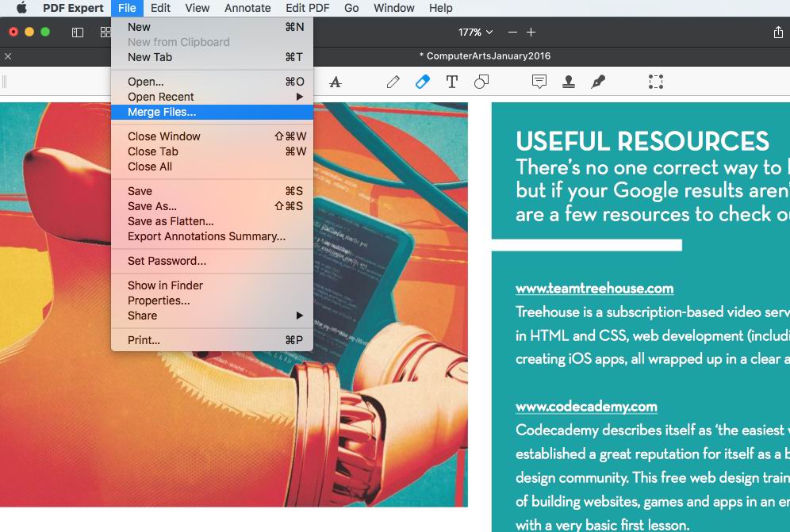The width and height of the screenshot is (790, 532).
Task: Open the 177% zoom level dropdown
Action: pos(474,33)
